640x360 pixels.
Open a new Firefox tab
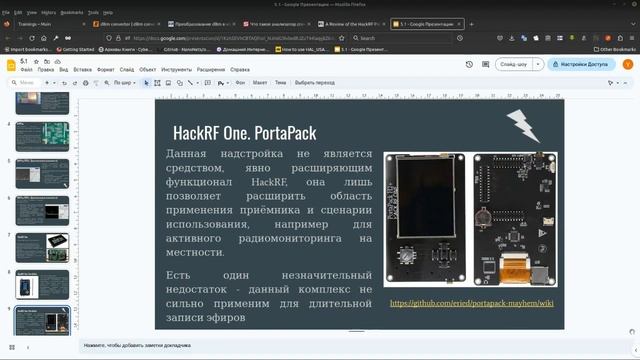pos(471,24)
